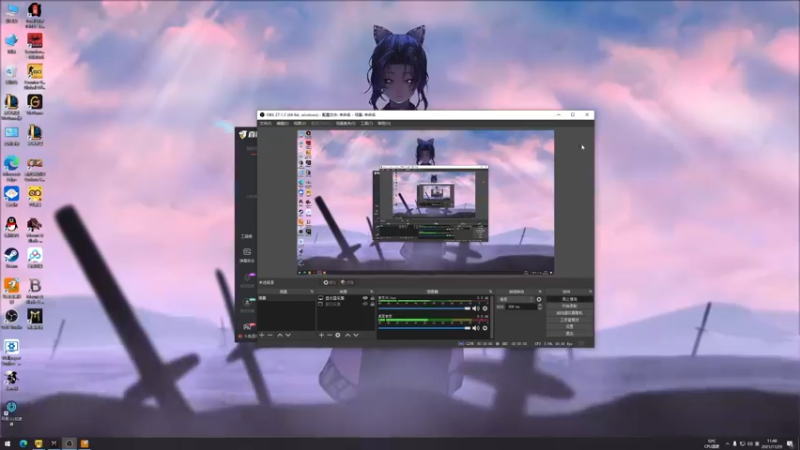Viewport: 800px width, 450px height.
Task: Mute the second audio mixer channel speaker
Action: click(x=476, y=328)
